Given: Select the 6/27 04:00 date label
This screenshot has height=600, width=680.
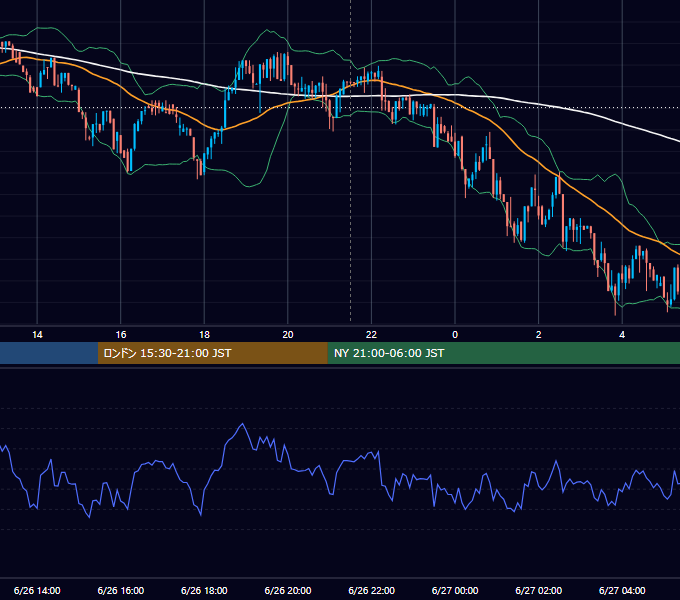Looking at the screenshot, I should [x=622, y=590].
